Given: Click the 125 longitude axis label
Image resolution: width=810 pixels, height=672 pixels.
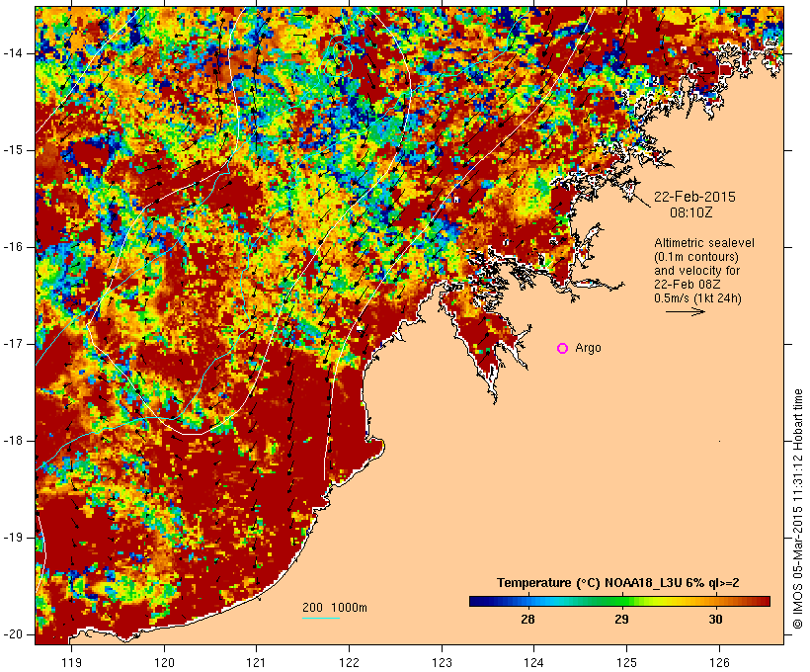Looking at the screenshot, I should (627, 663).
